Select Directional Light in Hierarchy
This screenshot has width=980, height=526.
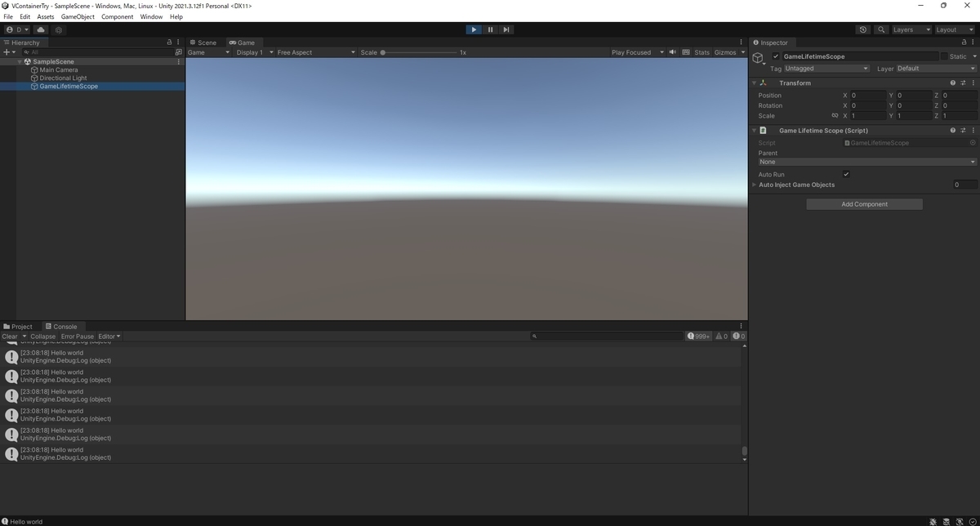point(63,78)
